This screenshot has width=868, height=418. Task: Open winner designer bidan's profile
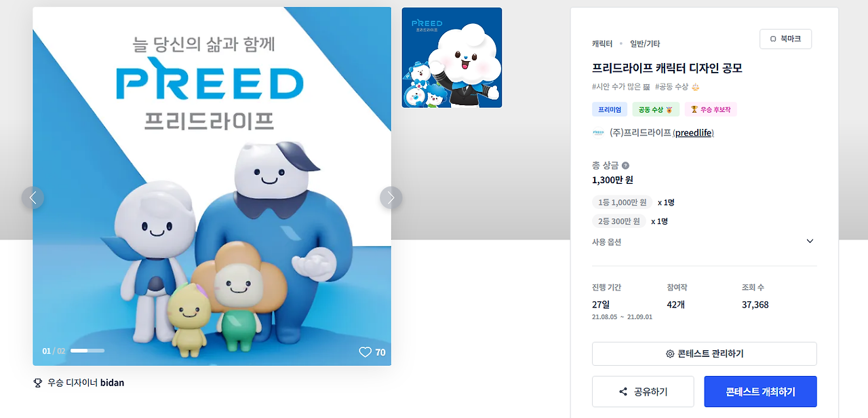pos(112,383)
